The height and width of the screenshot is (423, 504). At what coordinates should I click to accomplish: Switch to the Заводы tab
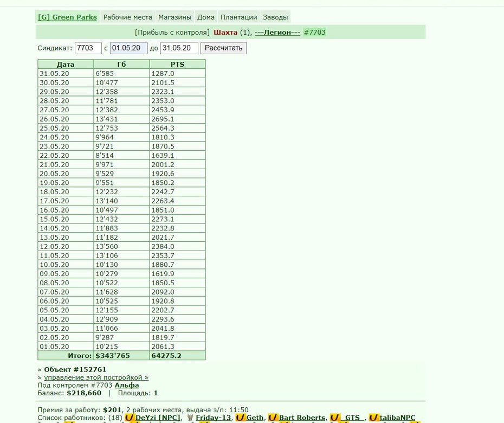(x=275, y=17)
